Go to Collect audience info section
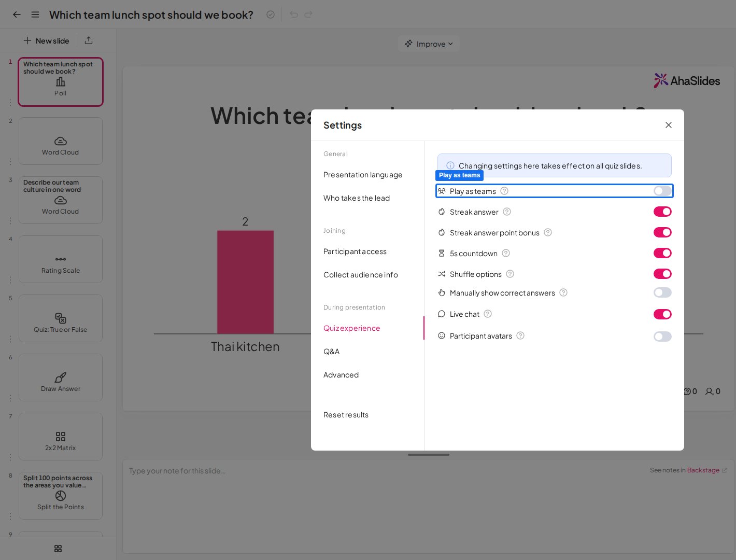The width and height of the screenshot is (736, 560). (x=361, y=275)
